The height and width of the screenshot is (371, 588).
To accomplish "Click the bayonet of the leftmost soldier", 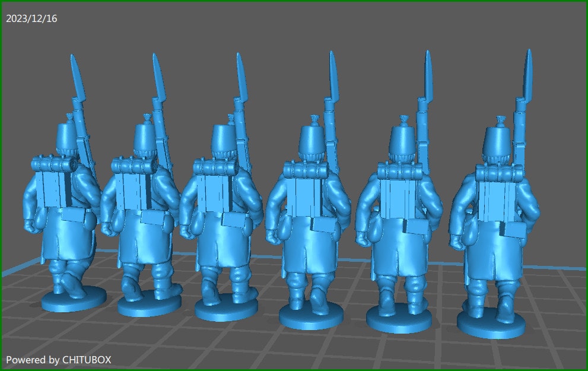I will point(74,77).
